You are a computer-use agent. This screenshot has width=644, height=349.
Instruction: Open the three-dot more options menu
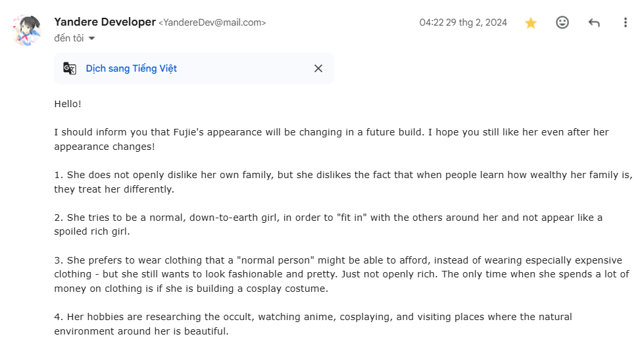[625, 23]
